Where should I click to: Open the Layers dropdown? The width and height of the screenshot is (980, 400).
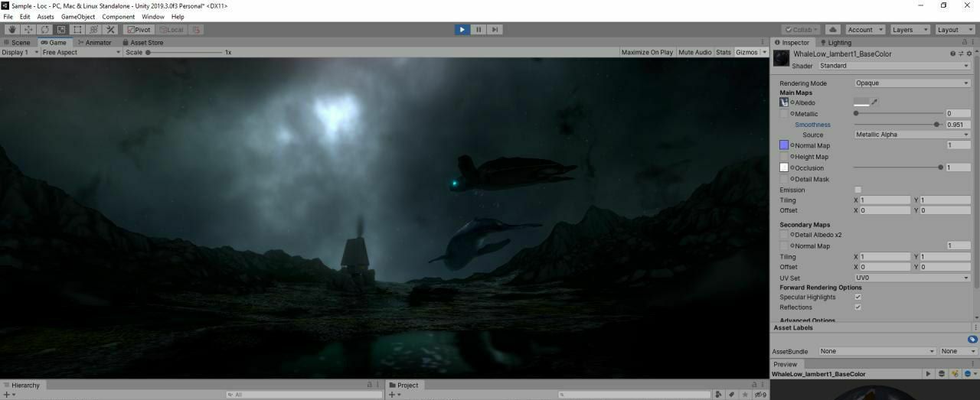click(x=909, y=30)
